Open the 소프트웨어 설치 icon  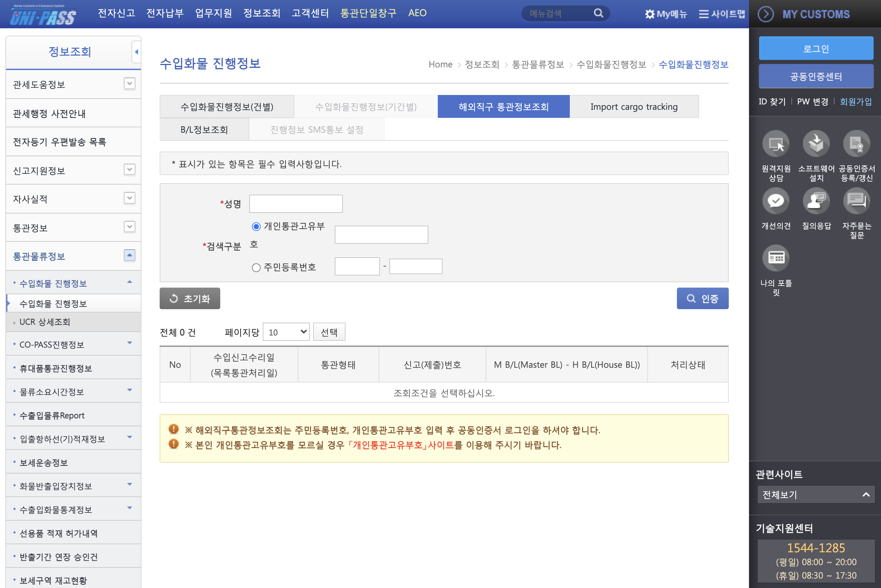point(816,143)
